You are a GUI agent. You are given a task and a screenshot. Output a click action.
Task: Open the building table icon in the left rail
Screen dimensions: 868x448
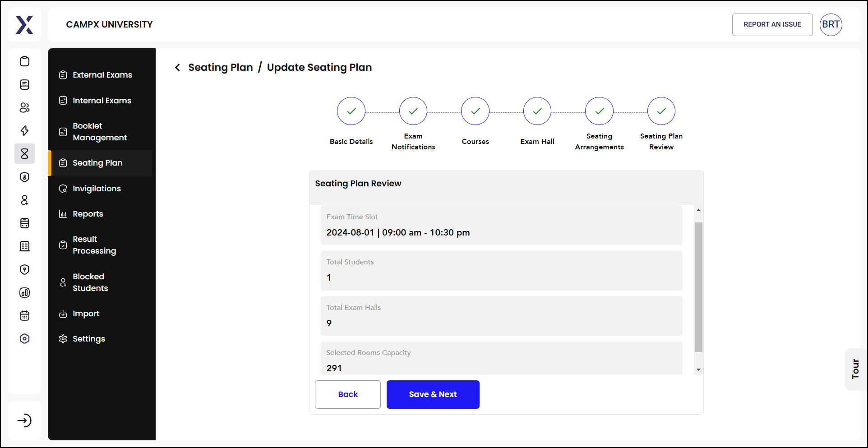(x=25, y=246)
